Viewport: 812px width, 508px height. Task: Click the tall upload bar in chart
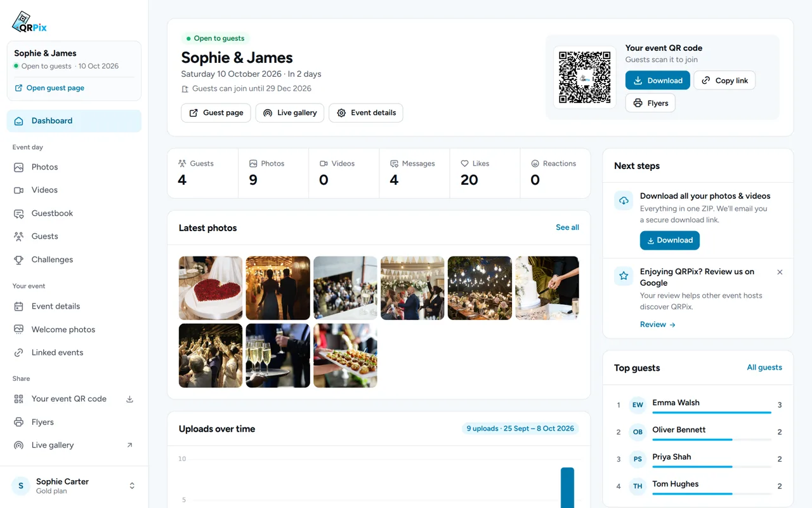(567, 488)
